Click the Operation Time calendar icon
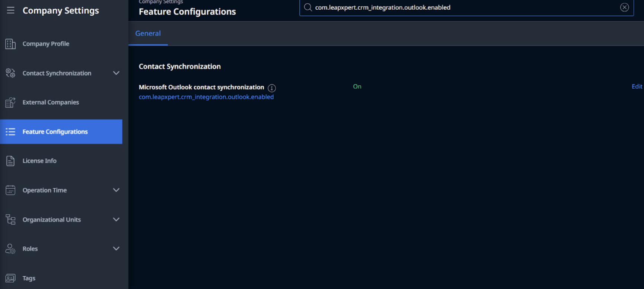644x289 pixels. point(10,190)
